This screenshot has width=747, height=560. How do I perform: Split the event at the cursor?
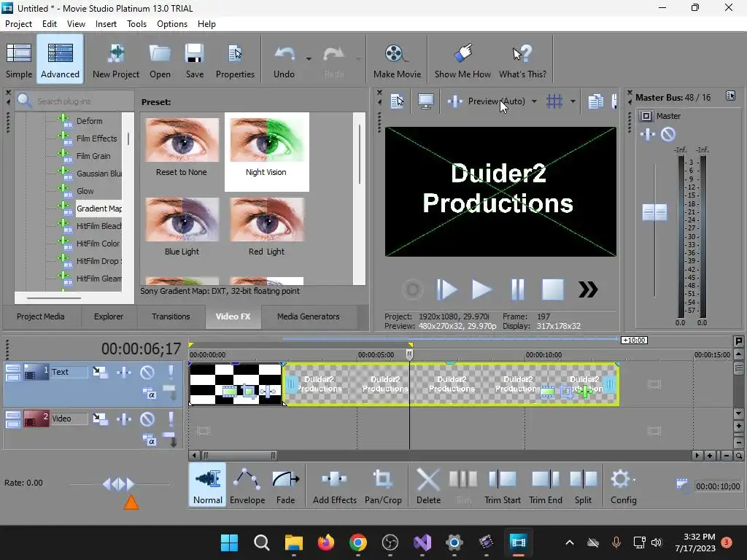click(583, 485)
